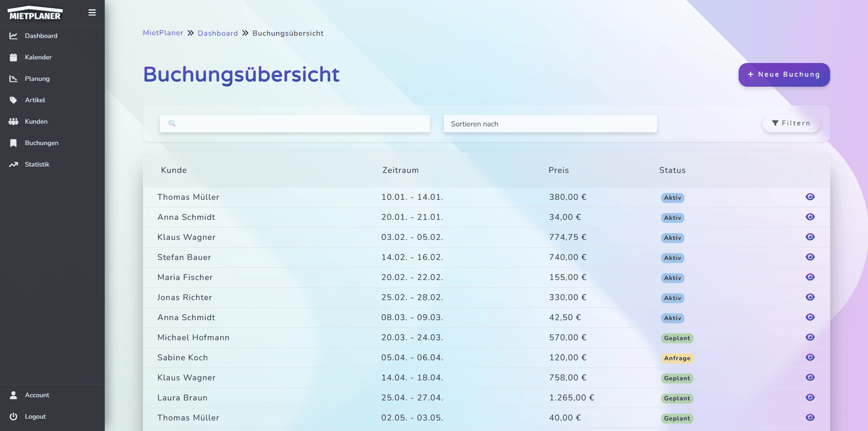The image size is (868, 431).
Task: Open the Sortieren nach dropdown
Action: (550, 124)
